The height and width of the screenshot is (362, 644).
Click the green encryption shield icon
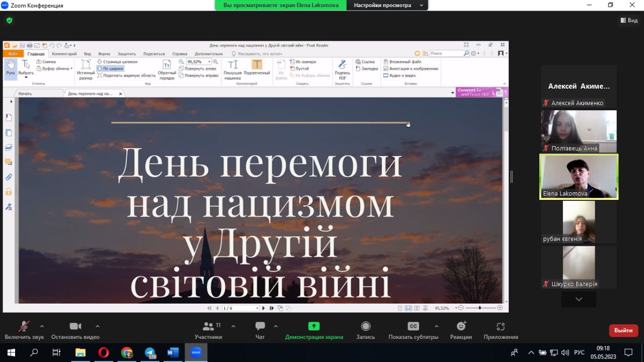pos(9,21)
